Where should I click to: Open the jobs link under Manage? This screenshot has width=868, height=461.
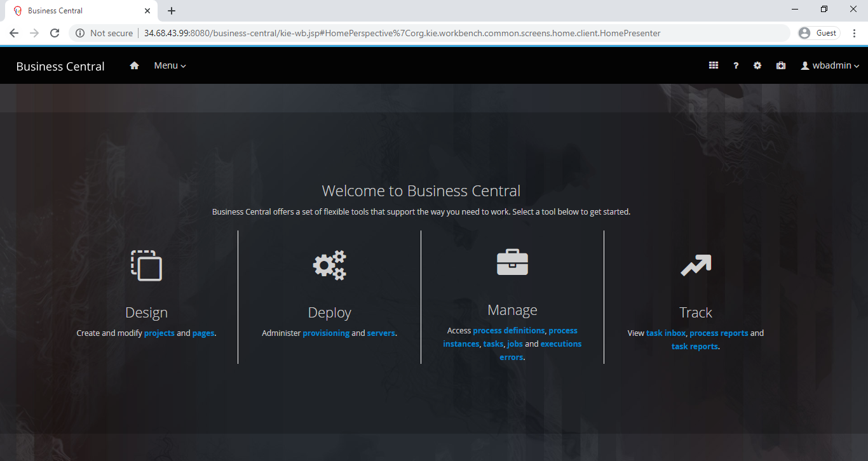pos(515,344)
